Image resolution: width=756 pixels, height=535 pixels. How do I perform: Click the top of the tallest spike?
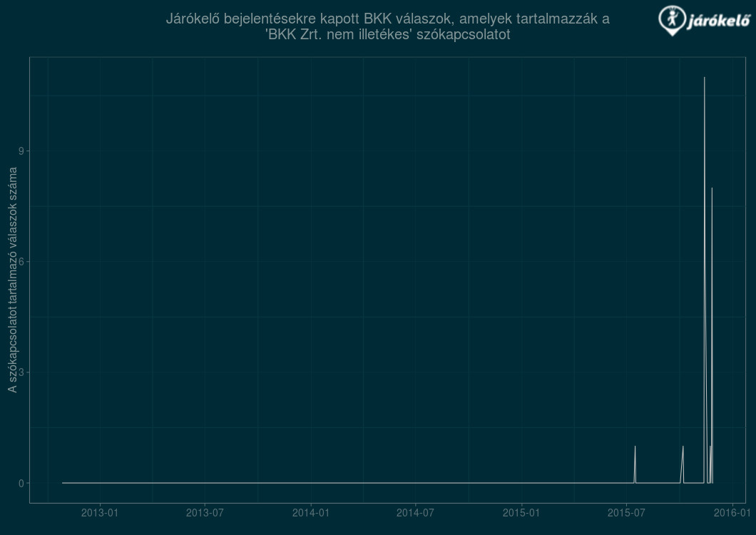[705, 78]
